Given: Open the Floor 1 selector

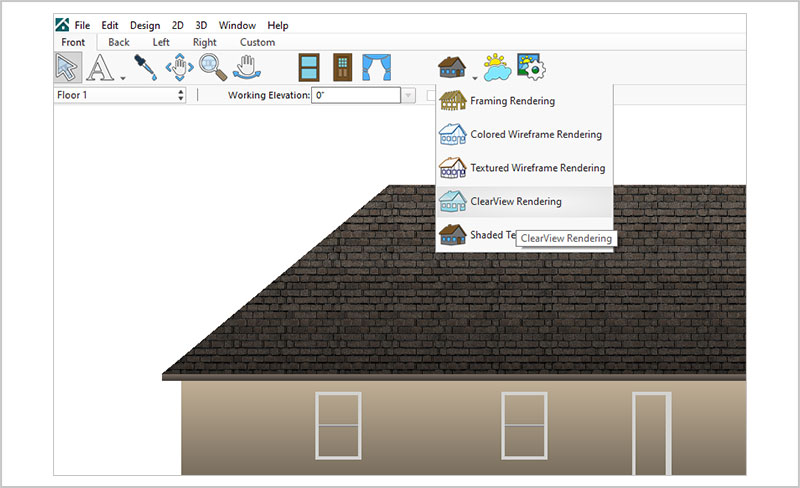Looking at the screenshot, I should tap(120, 95).
